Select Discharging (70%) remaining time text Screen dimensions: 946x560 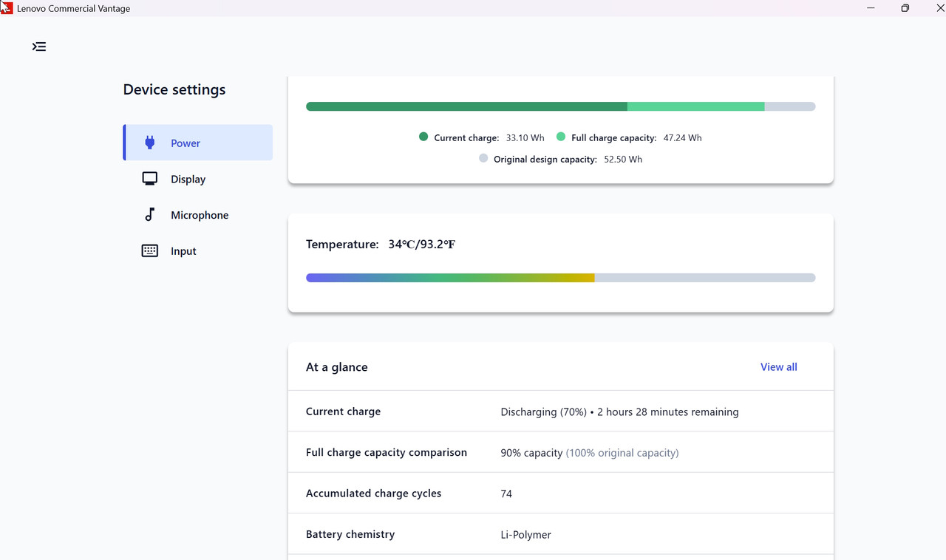(619, 412)
